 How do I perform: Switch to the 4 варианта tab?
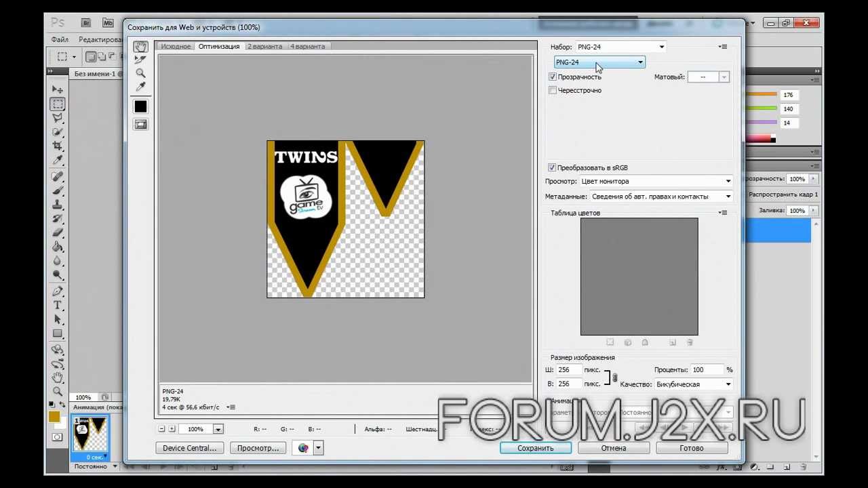click(307, 46)
